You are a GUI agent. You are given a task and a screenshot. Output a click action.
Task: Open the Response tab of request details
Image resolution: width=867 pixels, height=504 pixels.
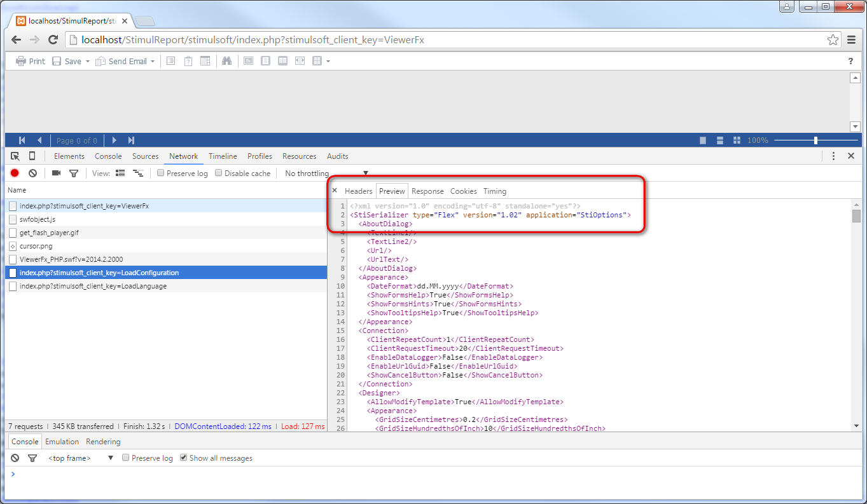pos(427,191)
